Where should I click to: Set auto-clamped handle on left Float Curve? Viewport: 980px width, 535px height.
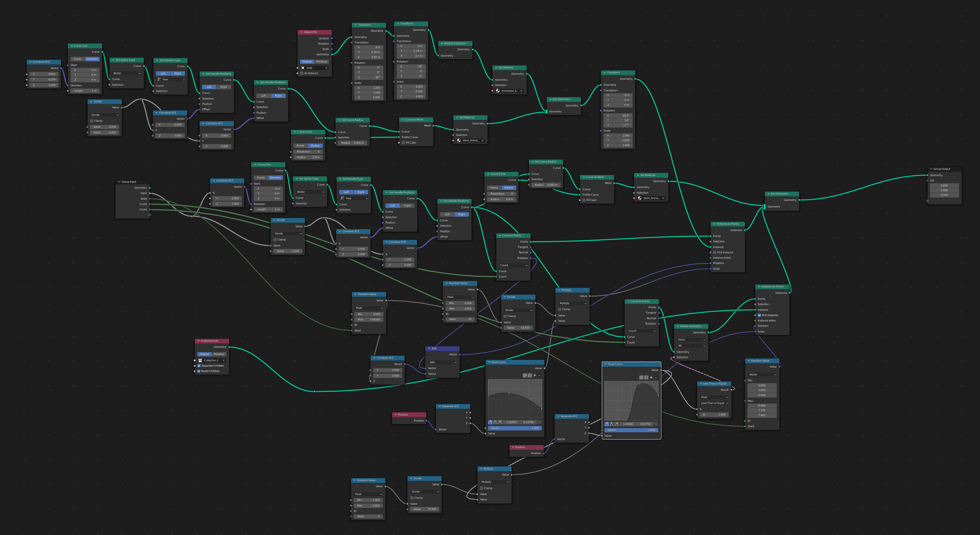coord(500,422)
